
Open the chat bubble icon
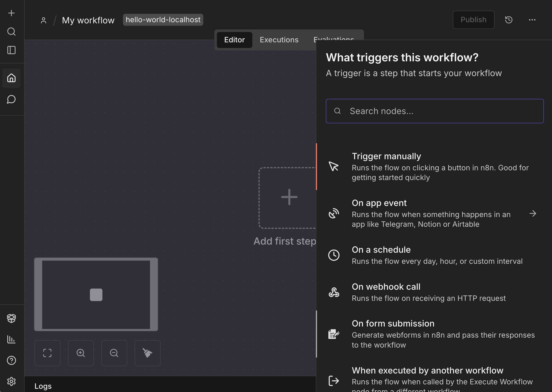11,100
